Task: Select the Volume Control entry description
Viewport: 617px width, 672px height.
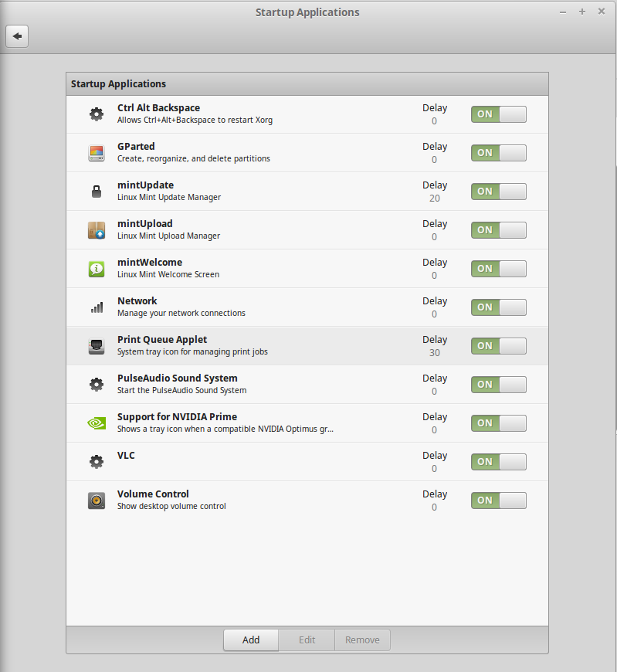Action: click(x=171, y=507)
